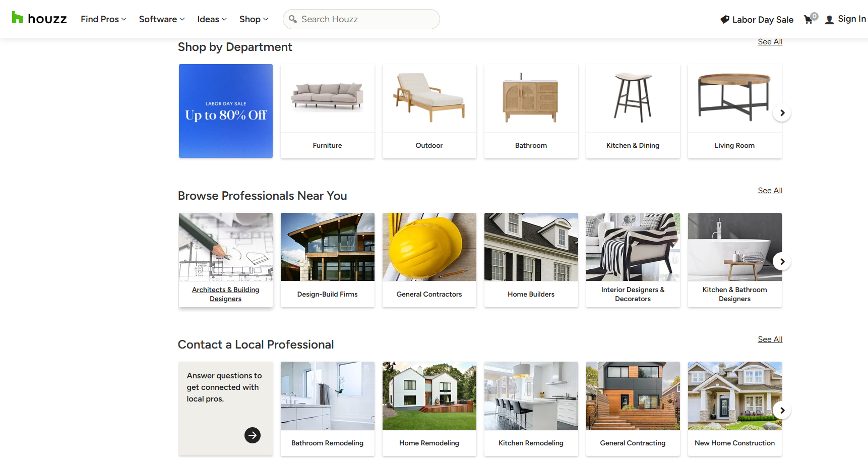868x459 pixels.
Task: Click the Labor Day Sale tag icon
Action: coord(724,19)
